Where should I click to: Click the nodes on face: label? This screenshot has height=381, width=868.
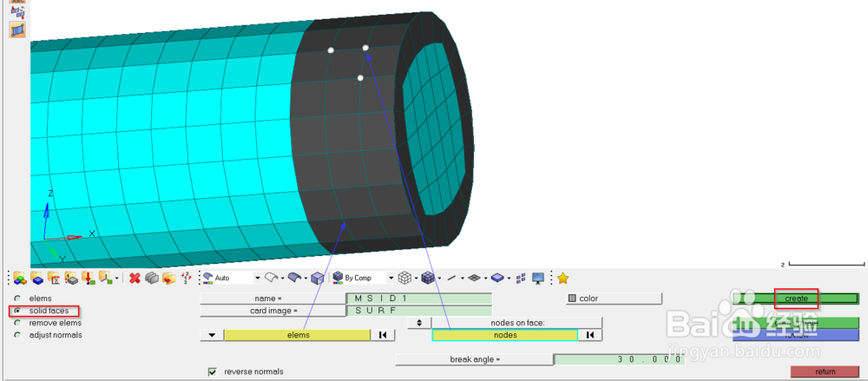518,322
